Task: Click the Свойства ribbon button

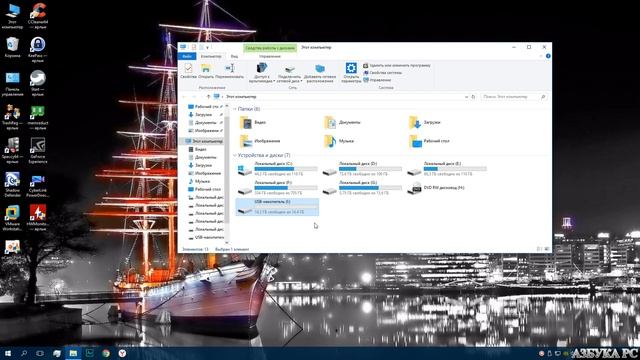Action: tap(188, 71)
